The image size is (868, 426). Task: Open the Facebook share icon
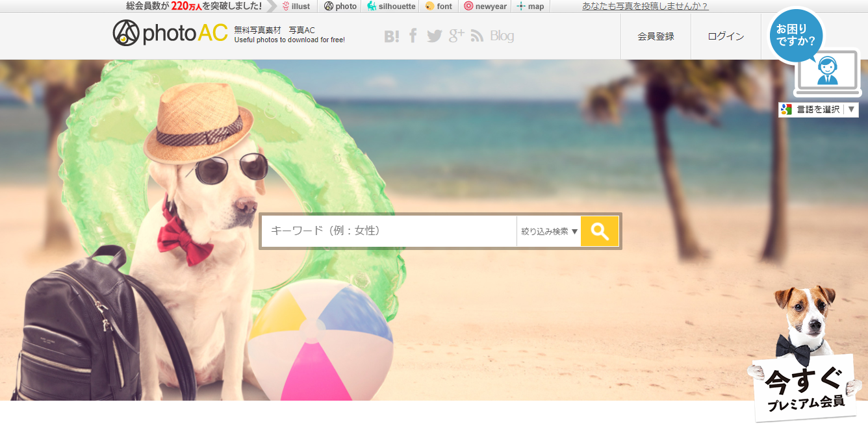(x=413, y=36)
